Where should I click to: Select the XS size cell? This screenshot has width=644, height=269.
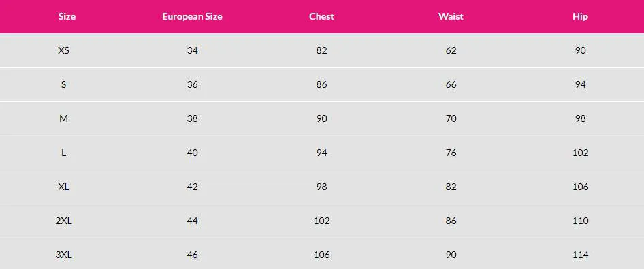pos(64,50)
